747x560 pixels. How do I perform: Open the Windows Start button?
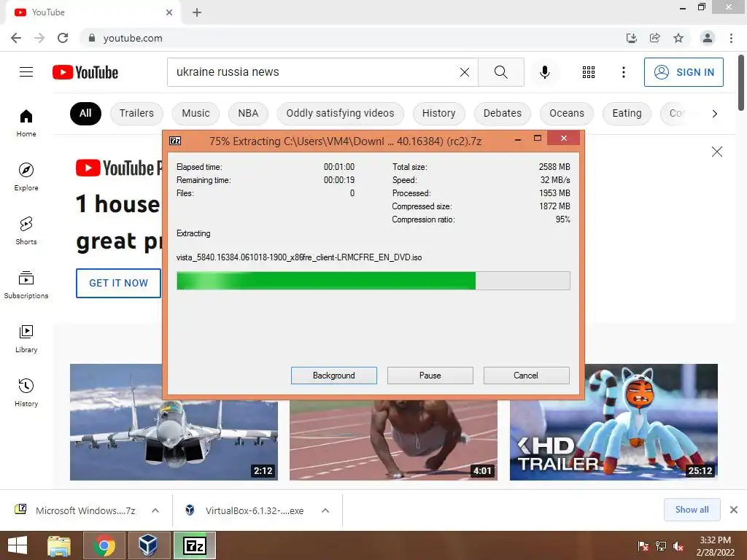(x=18, y=545)
